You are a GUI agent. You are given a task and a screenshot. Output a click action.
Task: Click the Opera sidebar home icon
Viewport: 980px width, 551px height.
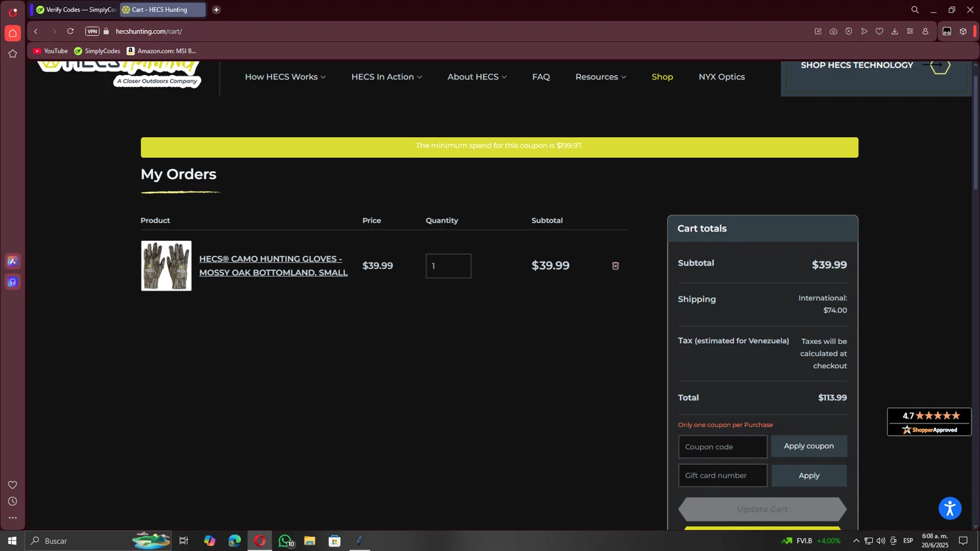pyautogui.click(x=12, y=33)
